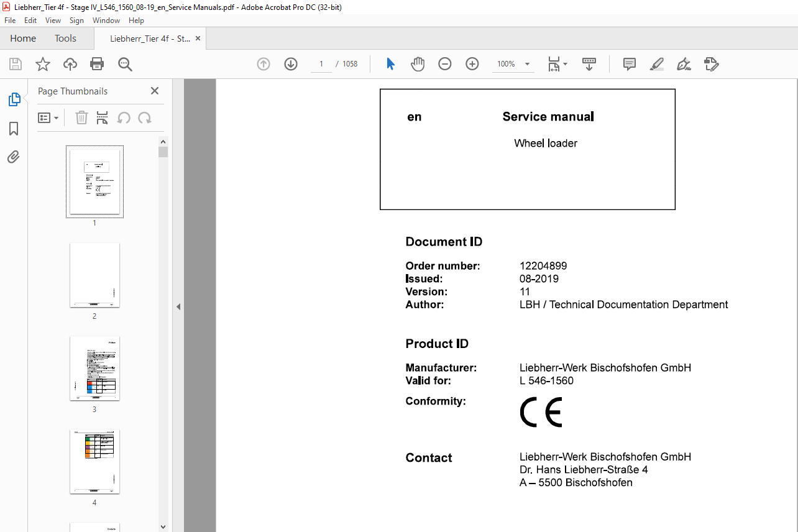Go to next page arrow
This screenshot has width=798, height=532.
coord(291,64)
